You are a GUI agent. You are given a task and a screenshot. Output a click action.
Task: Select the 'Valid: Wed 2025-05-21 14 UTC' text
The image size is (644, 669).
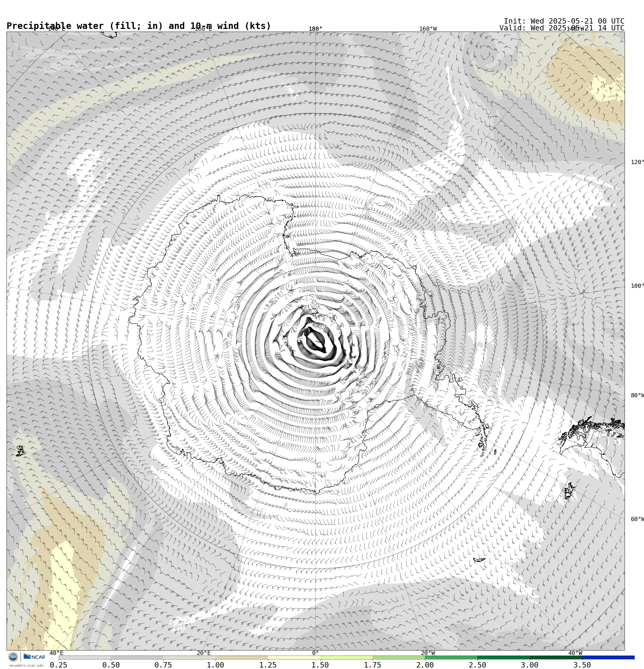point(562,28)
